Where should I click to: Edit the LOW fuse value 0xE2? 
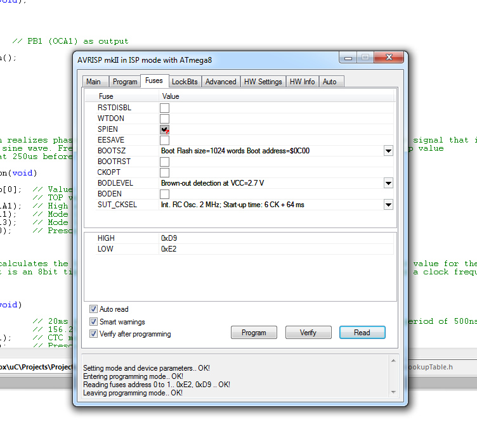pos(169,249)
